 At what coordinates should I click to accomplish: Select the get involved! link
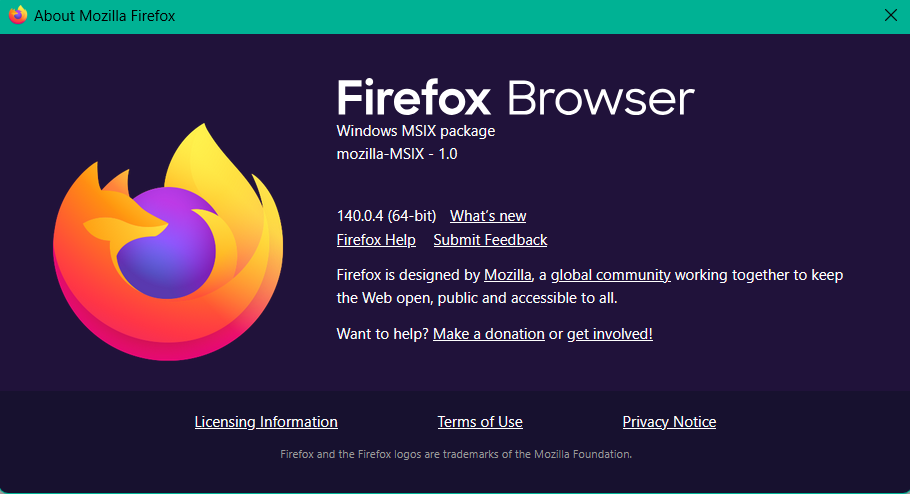click(610, 334)
